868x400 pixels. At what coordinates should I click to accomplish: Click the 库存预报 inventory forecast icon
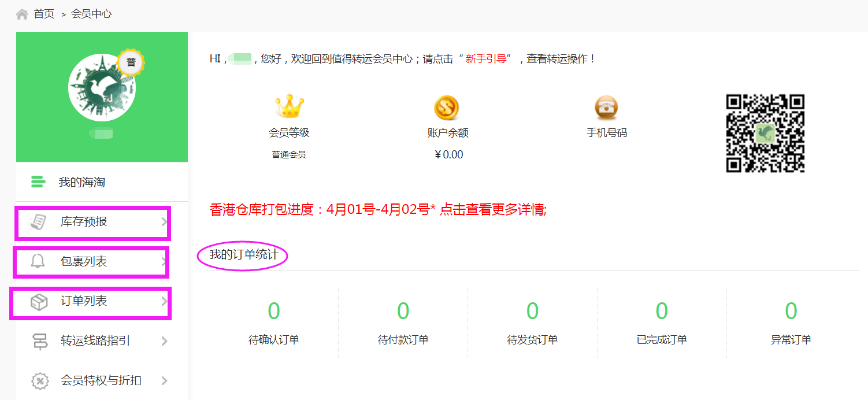[40, 223]
